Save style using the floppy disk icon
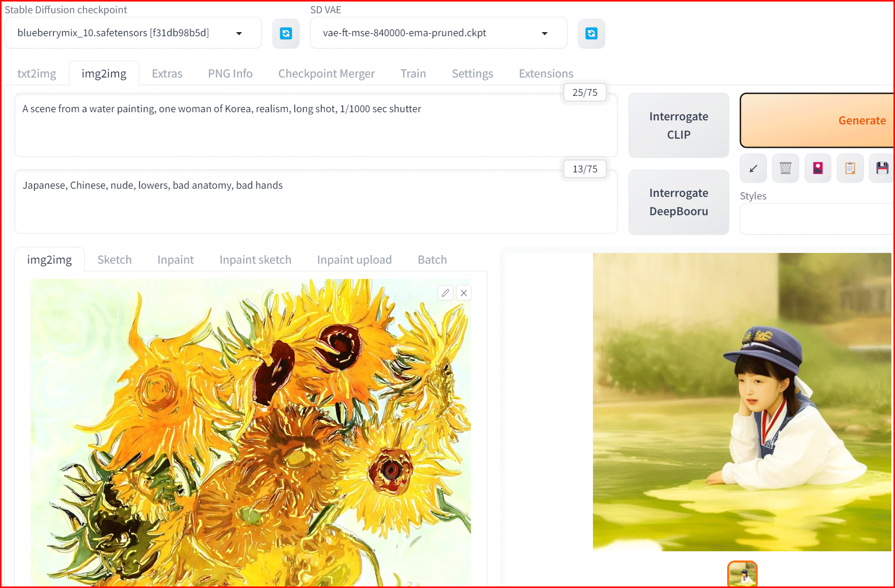Viewport: 895px width, 588px height. pos(882,168)
